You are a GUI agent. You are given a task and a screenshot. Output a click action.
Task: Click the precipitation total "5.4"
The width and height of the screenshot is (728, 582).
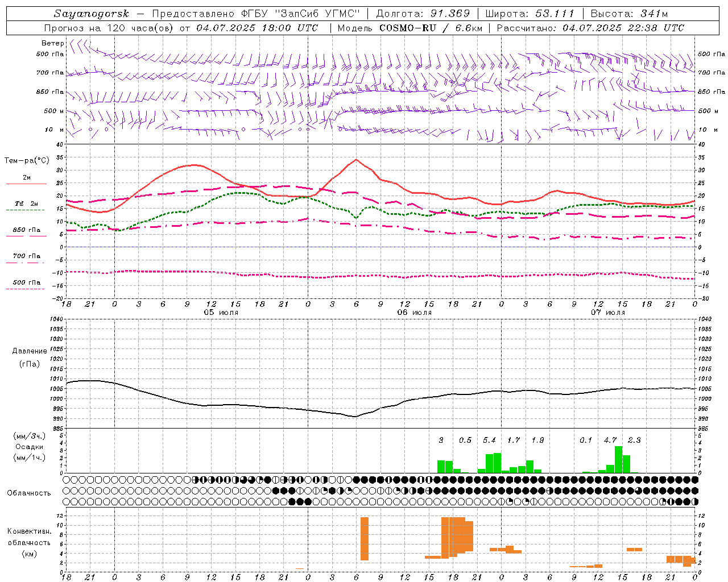coord(489,440)
